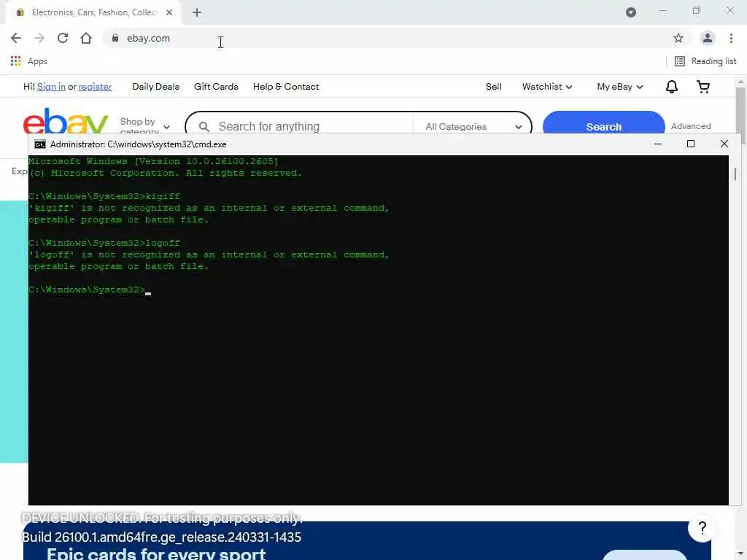
Task: Close the cmd.exe window
Action: coord(724,144)
